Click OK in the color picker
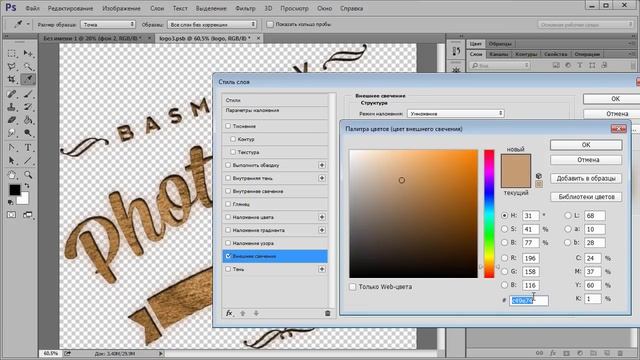Image resolution: width=640 pixels, height=360 pixels. tap(586, 145)
